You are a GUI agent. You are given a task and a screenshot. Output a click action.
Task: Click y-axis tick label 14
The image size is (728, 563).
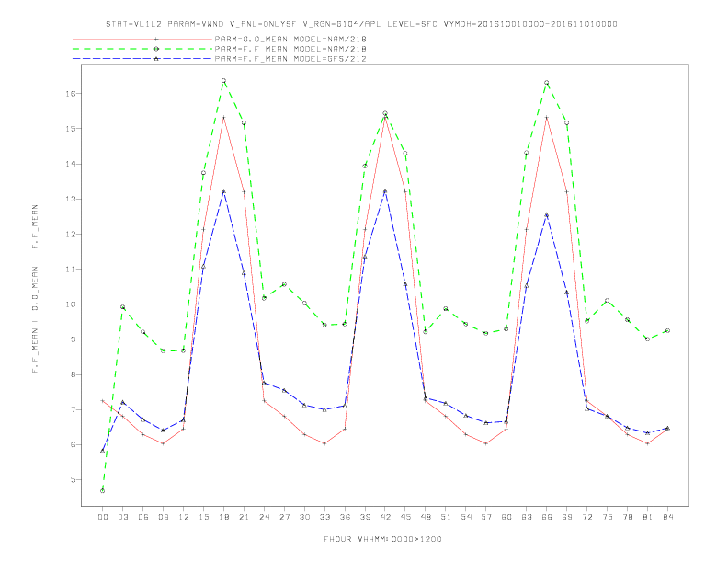point(70,164)
